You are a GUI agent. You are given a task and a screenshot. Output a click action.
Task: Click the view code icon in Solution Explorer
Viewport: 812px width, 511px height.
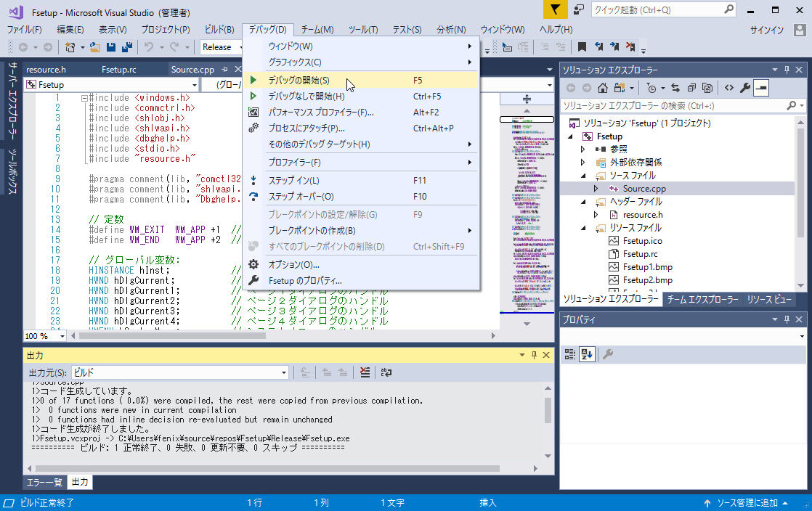coord(729,88)
